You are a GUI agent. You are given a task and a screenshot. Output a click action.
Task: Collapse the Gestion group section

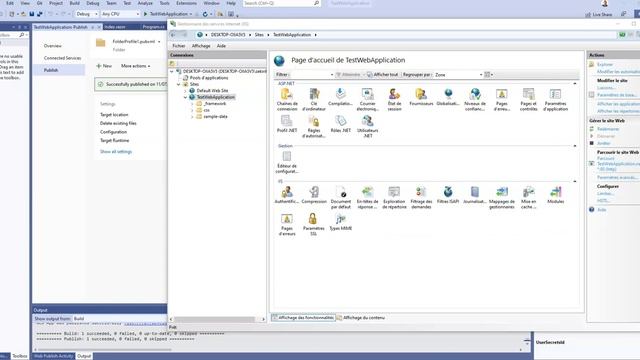(575, 146)
